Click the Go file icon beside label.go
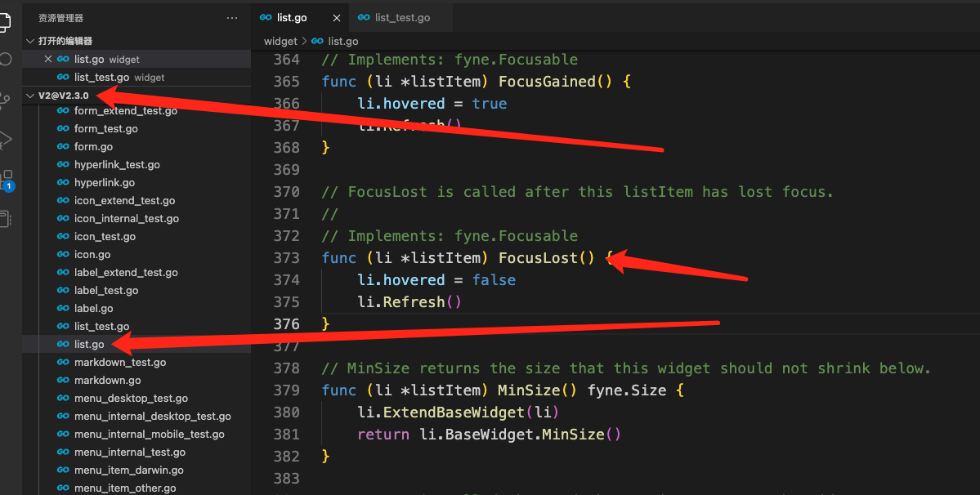 click(x=63, y=309)
